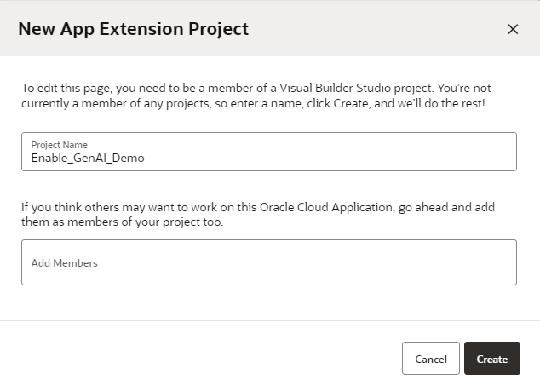Dismiss dialog using the header close icon
540x392 pixels.
(513, 29)
